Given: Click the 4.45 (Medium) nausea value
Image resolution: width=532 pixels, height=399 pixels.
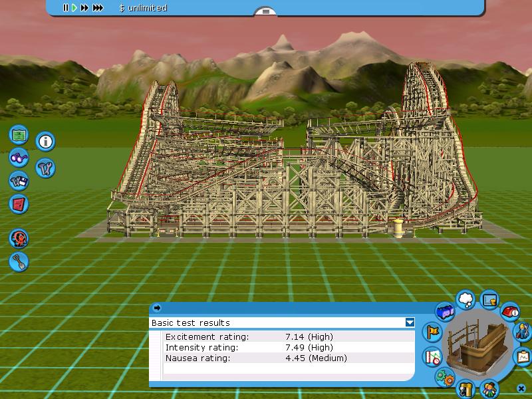Looking at the screenshot, I should coord(317,358).
